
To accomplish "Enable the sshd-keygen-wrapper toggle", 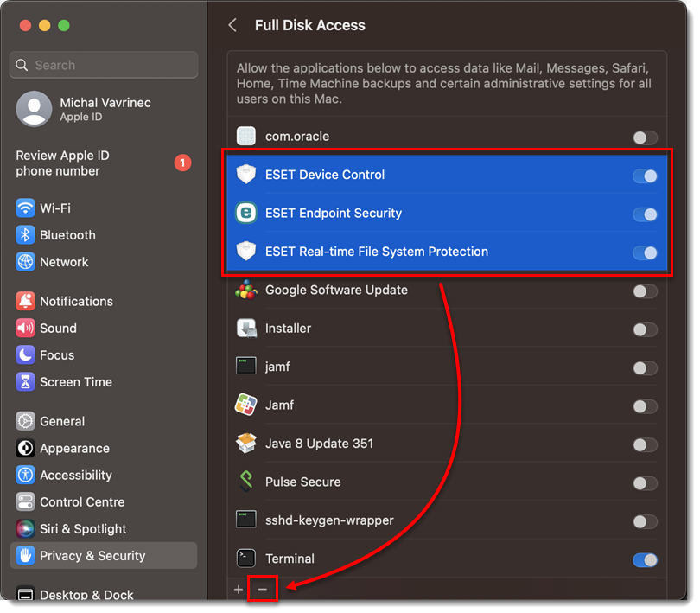I will click(645, 521).
